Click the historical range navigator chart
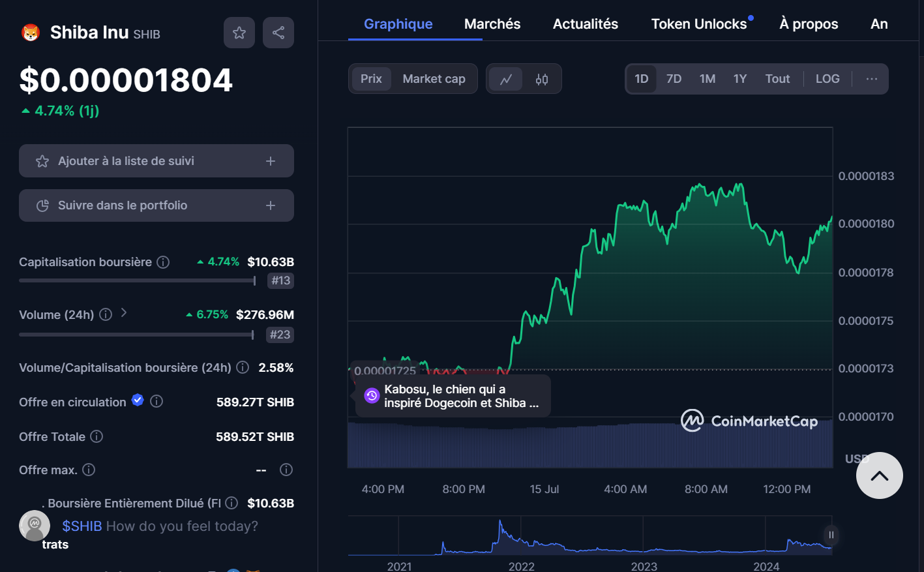This screenshot has height=572, width=924. tap(590, 536)
